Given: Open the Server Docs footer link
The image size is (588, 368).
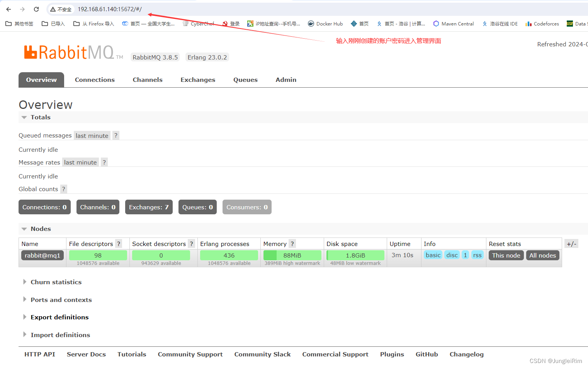Looking at the screenshot, I should click(x=86, y=354).
